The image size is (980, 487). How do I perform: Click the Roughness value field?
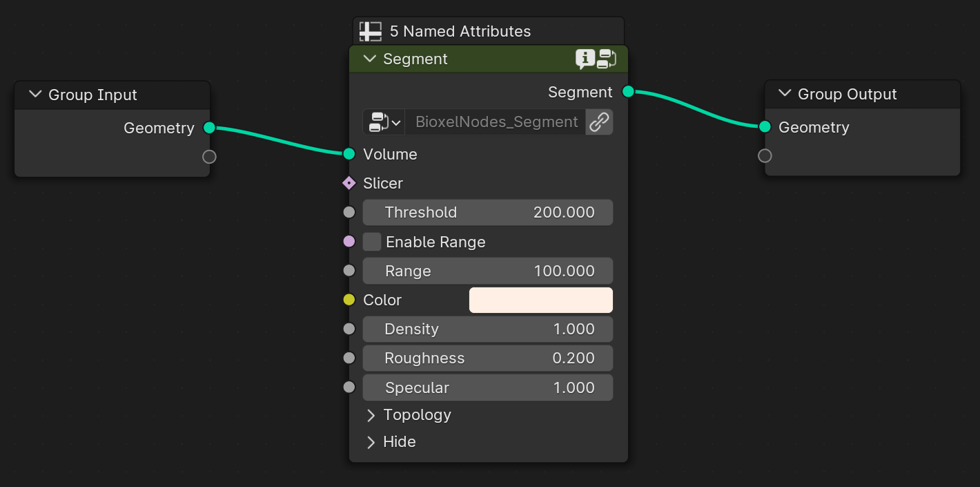[x=488, y=359]
